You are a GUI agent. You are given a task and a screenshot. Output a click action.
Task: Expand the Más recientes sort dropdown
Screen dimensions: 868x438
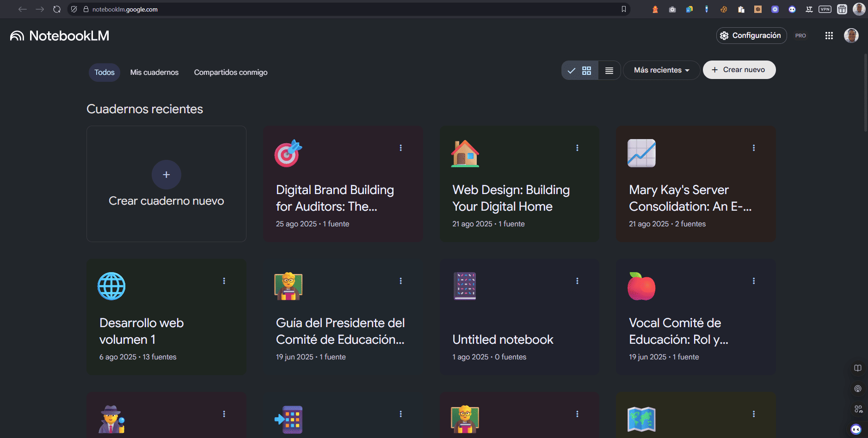[661, 70]
